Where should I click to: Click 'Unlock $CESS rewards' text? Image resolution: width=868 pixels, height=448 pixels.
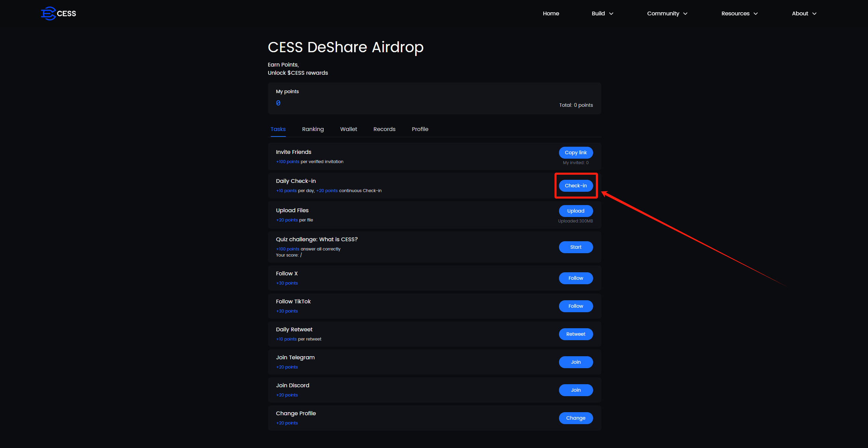pos(298,73)
